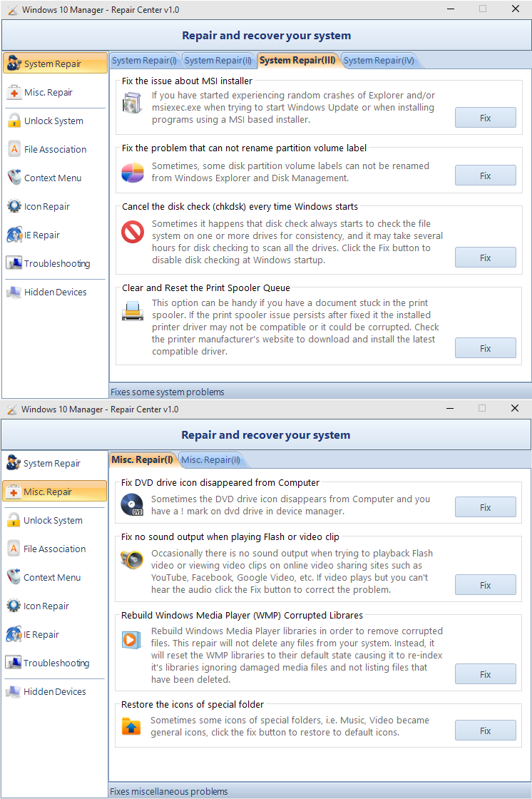The height and width of the screenshot is (799, 532).
Task: Click 'Fixes miscellaneous problems' status text
Action: (169, 791)
